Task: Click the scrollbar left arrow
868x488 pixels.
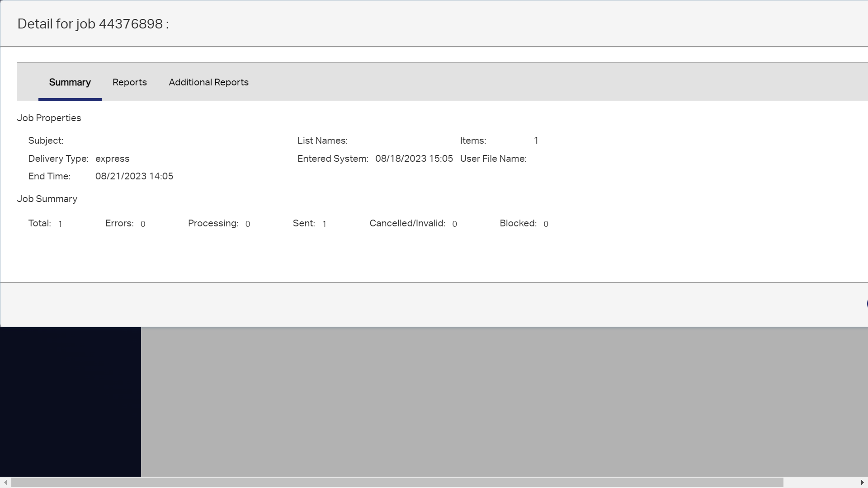Action: [5, 482]
